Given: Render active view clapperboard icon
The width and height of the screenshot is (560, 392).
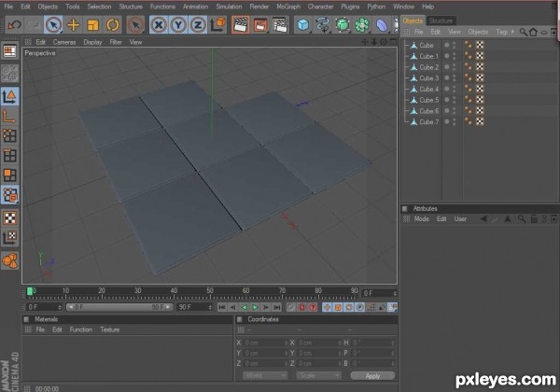Looking at the screenshot, I should [x=241, y=25].
